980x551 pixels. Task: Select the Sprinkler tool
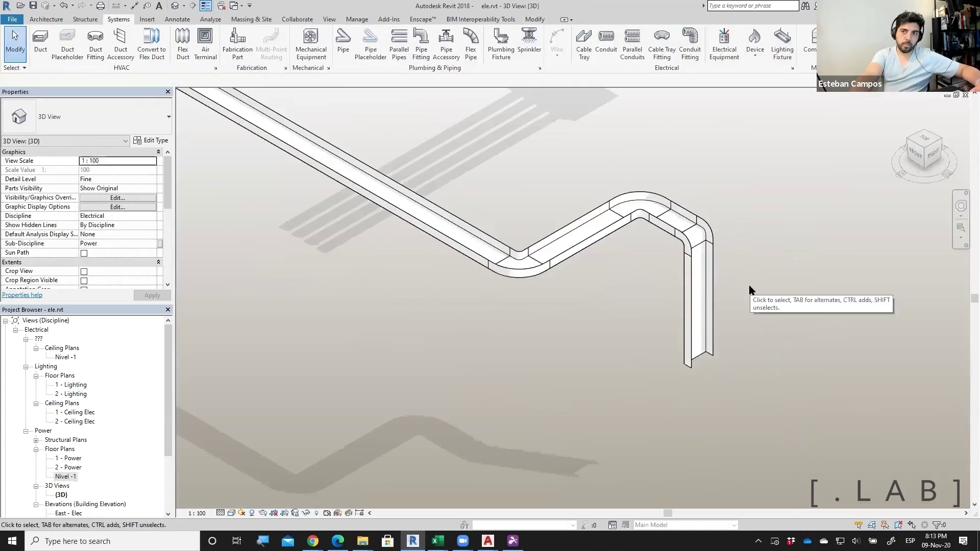pos(529,41)
